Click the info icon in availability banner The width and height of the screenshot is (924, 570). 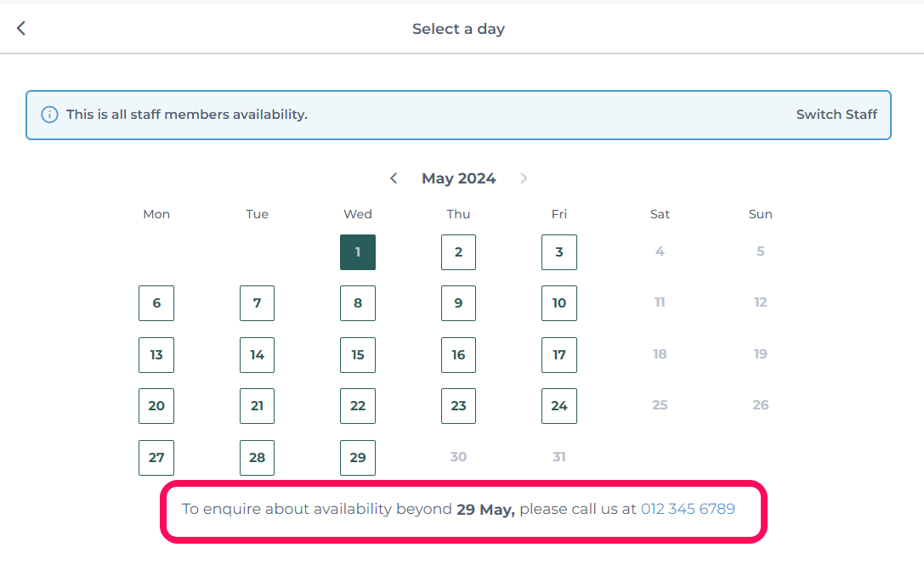coord(49,114)
